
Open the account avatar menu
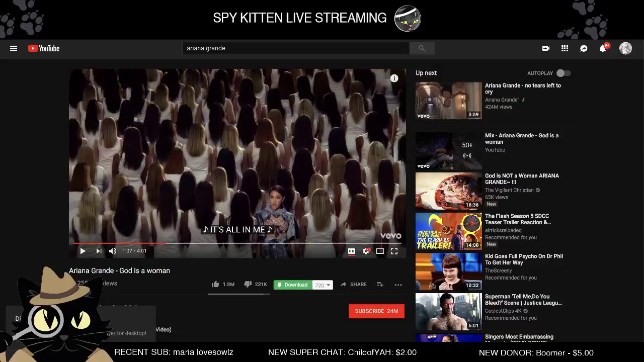[625, 48]
